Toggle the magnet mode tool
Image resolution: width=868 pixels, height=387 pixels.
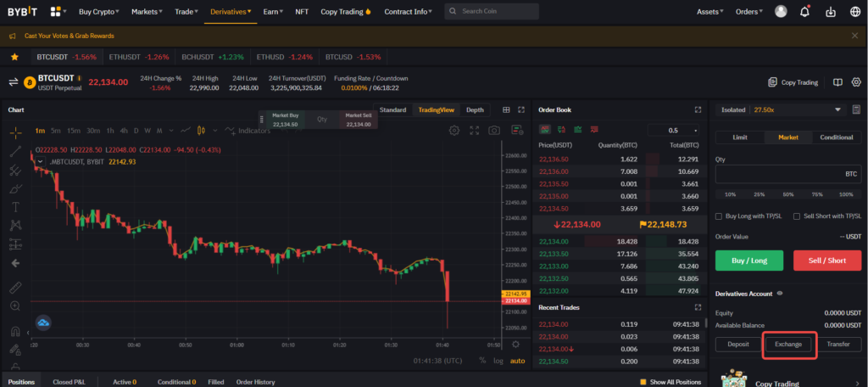pos(15,332)
